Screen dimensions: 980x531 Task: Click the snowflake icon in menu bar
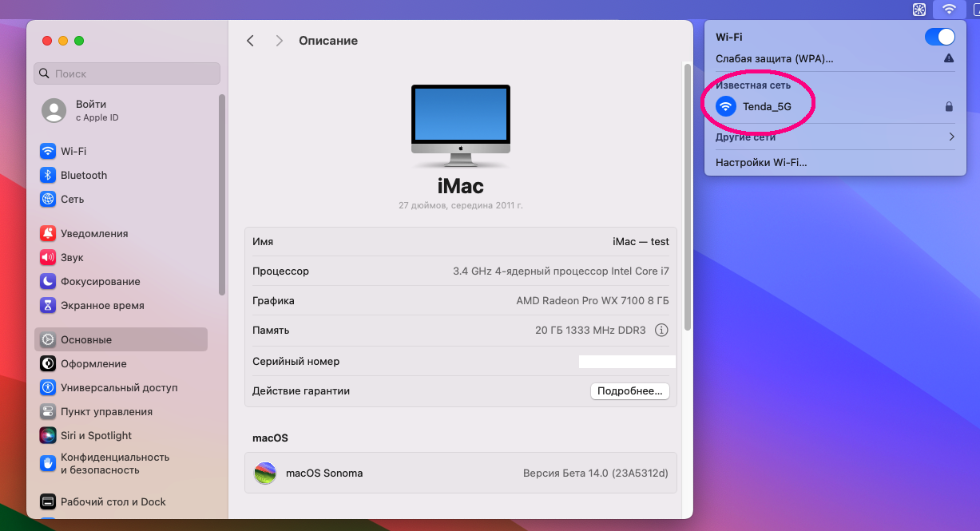pyautogui.click(x=919, y=10)
